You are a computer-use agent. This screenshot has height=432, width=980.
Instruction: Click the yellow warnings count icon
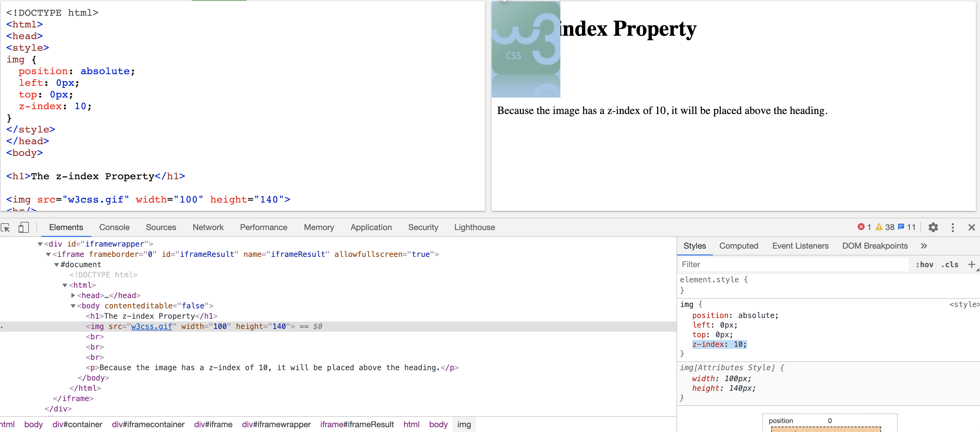click(879, 227)
